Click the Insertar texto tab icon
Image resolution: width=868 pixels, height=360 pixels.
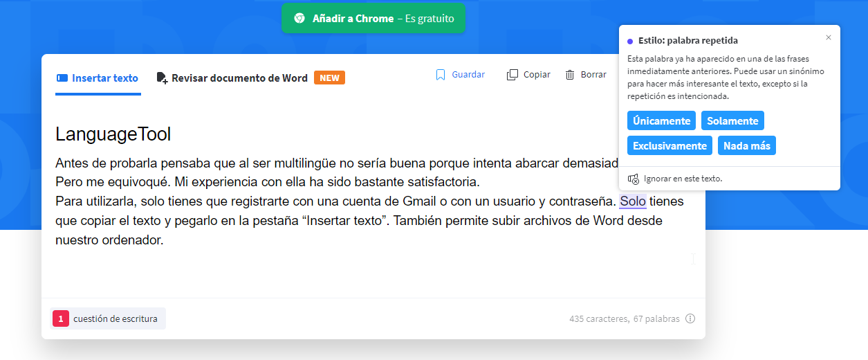[62, 78]
